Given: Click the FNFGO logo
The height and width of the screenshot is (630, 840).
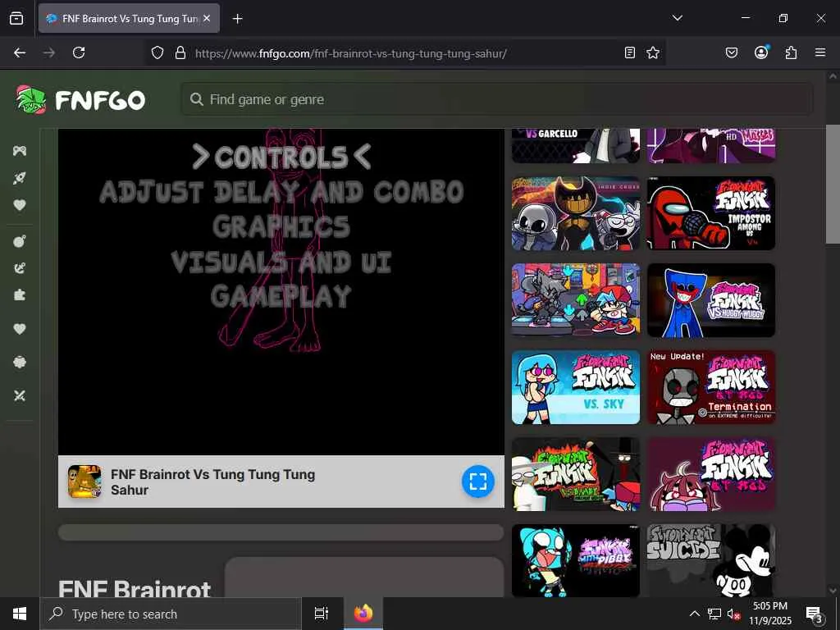Looking at the screenshot, I should 80,99.
